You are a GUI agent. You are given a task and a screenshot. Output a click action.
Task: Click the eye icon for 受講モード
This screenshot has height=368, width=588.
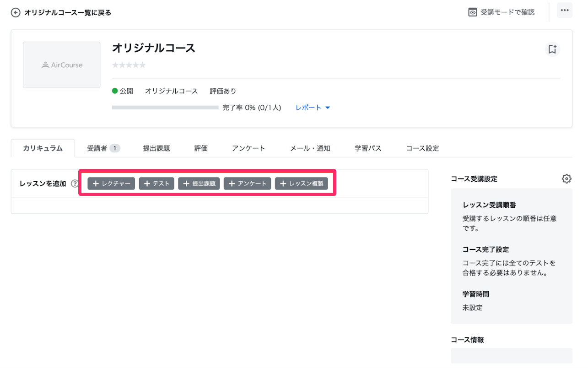click(473, 12)
